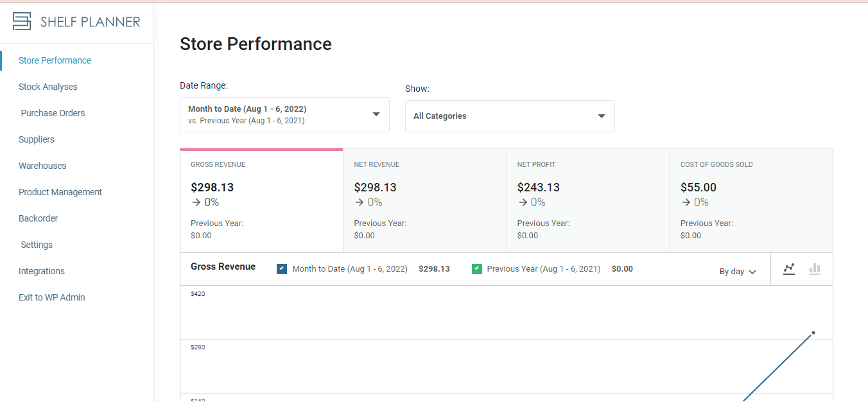
Task: Navigate to Product Management
Action: (60, 192)
